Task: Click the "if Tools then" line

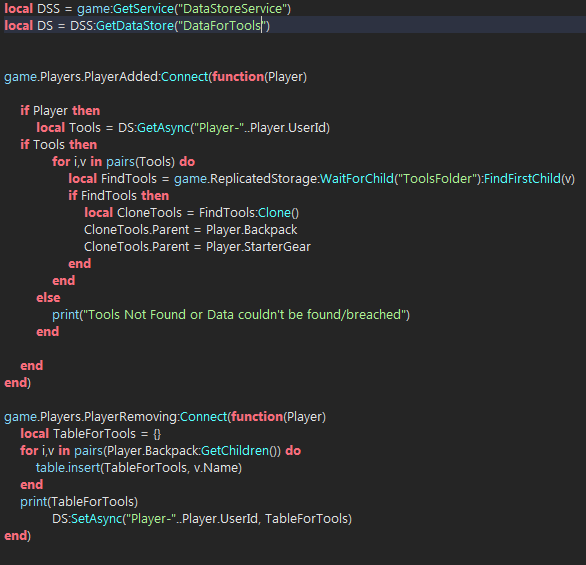Action: 59,145
